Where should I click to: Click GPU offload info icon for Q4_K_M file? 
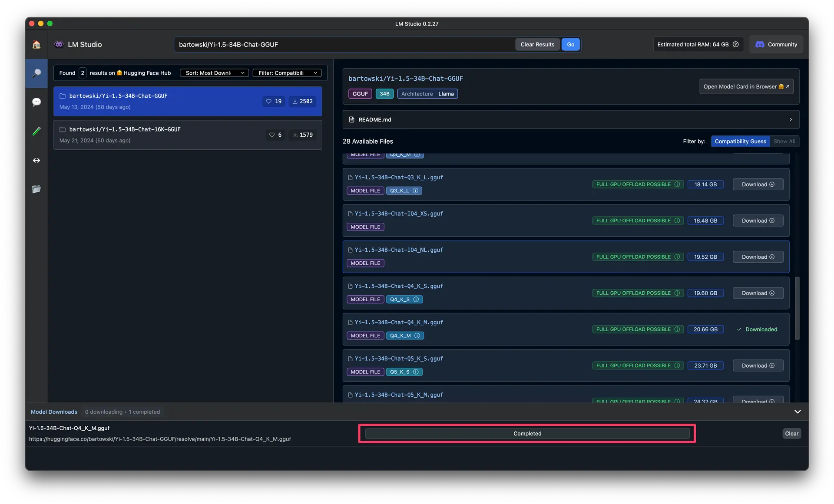[677, 329]
